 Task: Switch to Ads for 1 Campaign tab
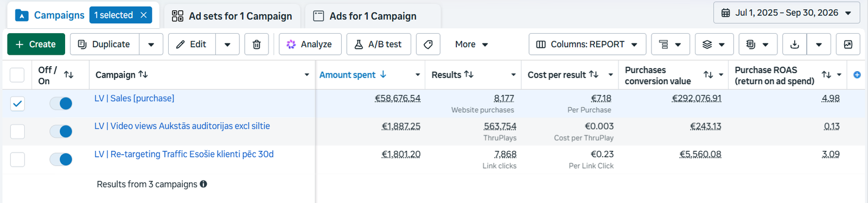point(373,16)
